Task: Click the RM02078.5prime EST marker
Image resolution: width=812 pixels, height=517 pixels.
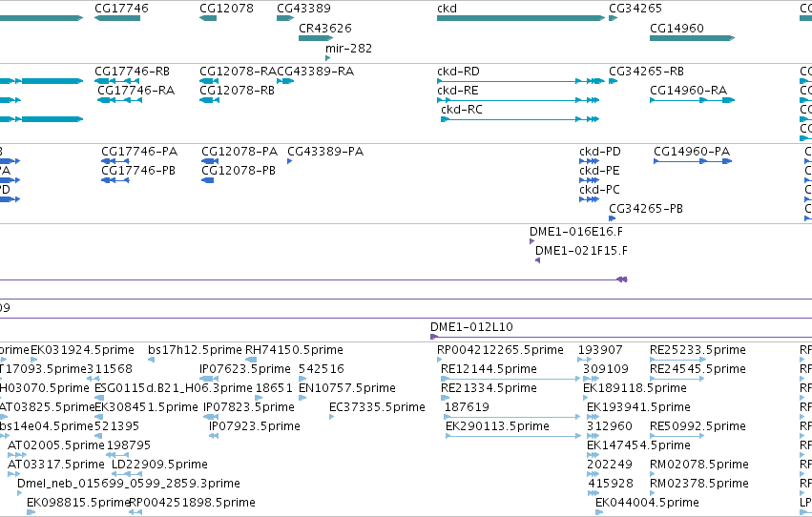Action: 653,474
